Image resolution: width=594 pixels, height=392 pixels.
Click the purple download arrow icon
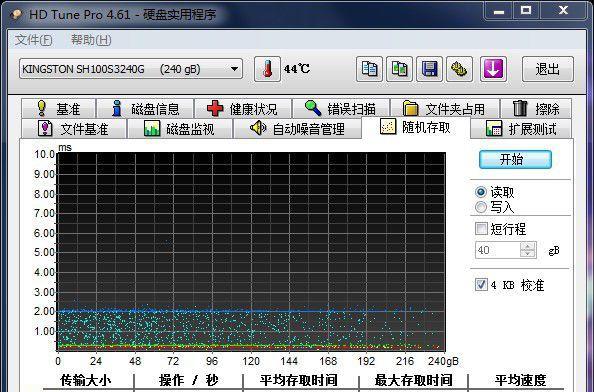click(x=493, y=69)
